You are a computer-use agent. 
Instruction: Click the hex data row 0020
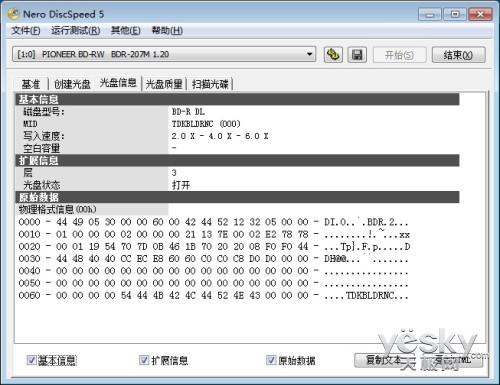tap(214, 247)
